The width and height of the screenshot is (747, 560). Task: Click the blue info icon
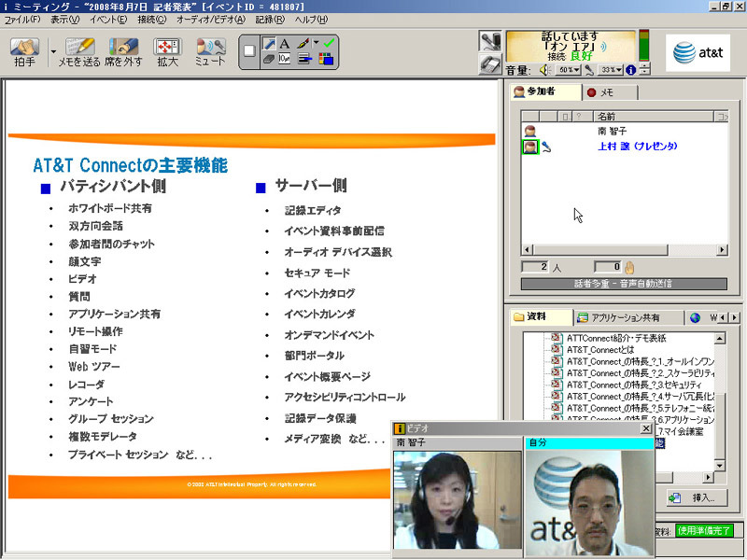click(x=631, y=70)
